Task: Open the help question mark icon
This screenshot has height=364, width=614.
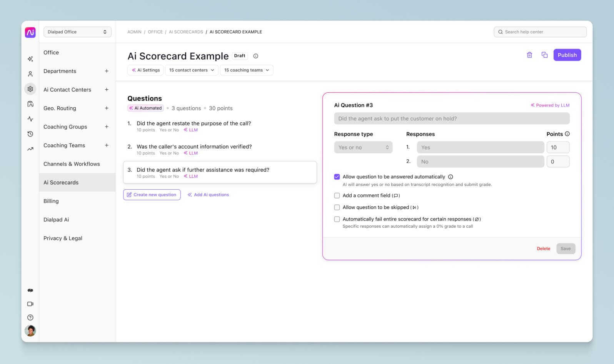Action: [30, 317]
